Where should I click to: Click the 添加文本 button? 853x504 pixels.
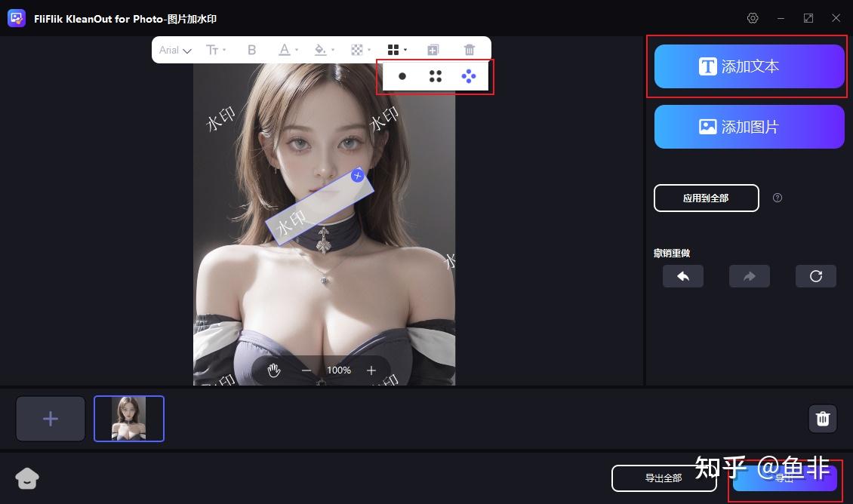(749, 66)
